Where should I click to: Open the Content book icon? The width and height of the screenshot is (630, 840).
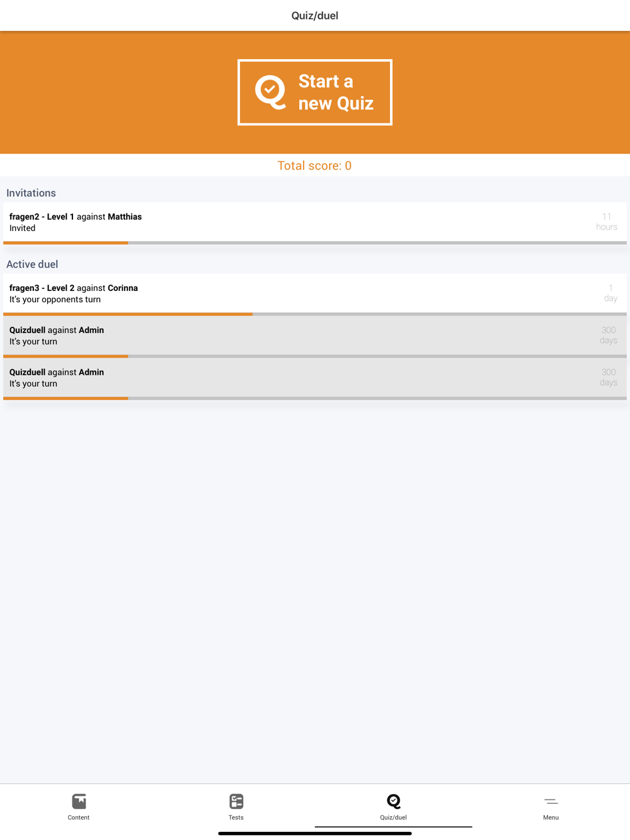(x=79, y=801)
